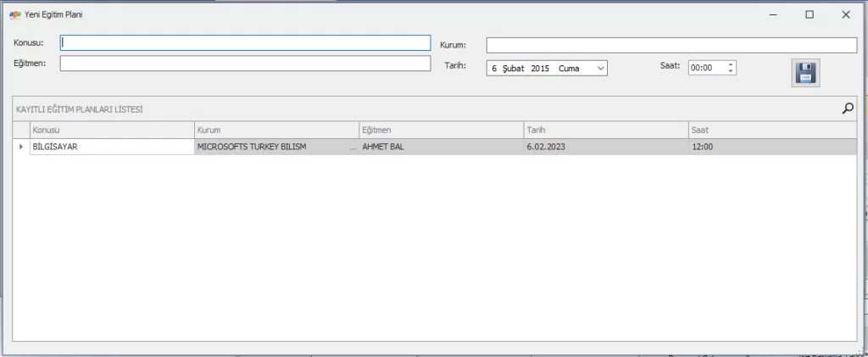Screen dimensions: 868x357
Task: Select the row indicator arrow beside BİLGİSAYAR
Action: click(x=21, y=147)
